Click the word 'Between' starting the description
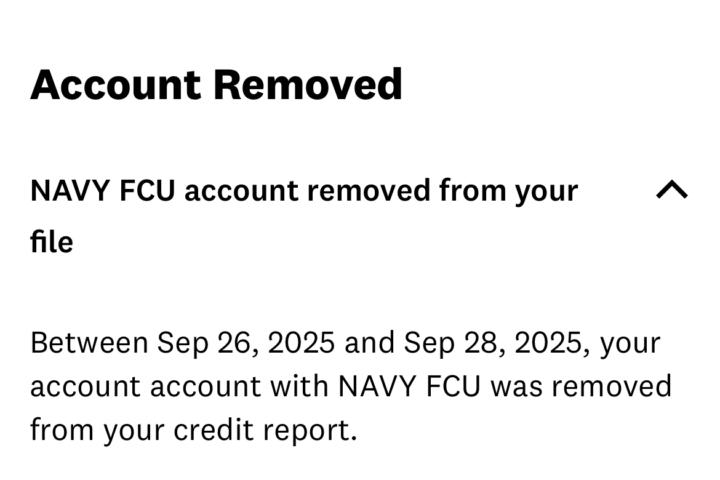The image size is (720, 480). tap(89, 343)
